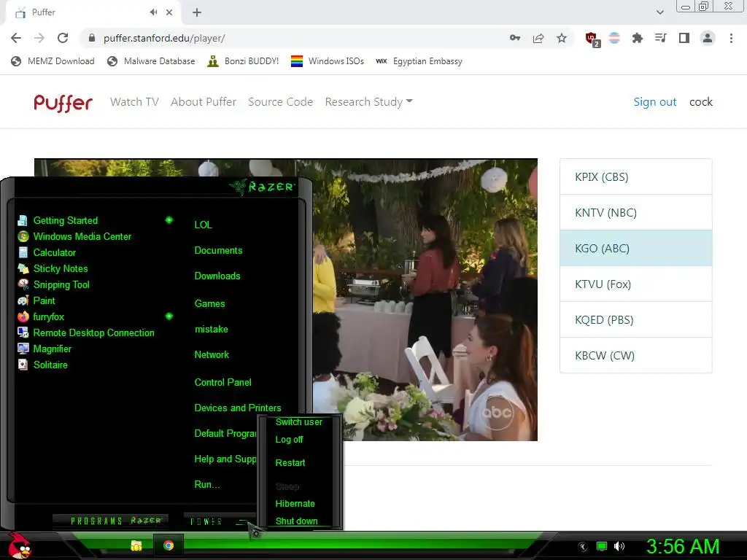Image resolution: width=747 pixels, height=560 pixels.
Task: Select KTVU (Fox) channel
Action: coord(636,284)
